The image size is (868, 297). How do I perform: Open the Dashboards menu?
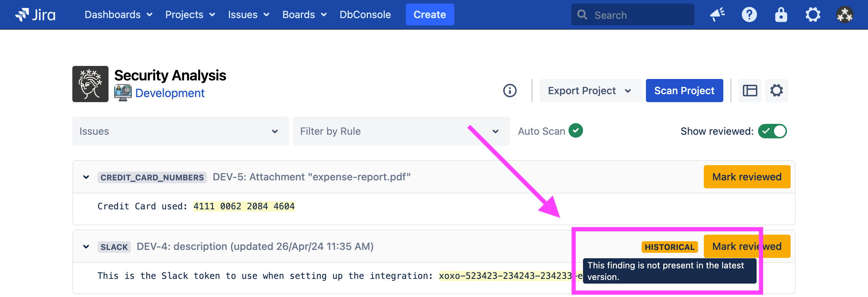(x=118, y=15)
